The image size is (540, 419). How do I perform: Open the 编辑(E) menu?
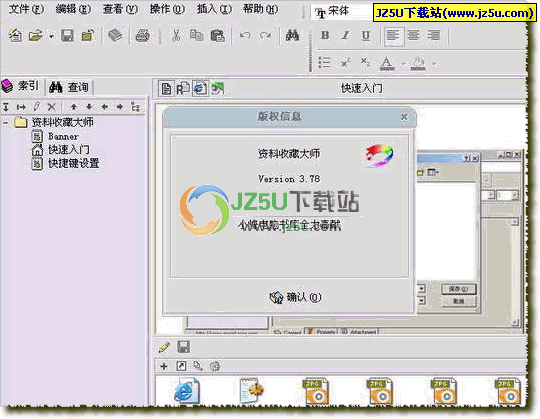pos(73,9)
